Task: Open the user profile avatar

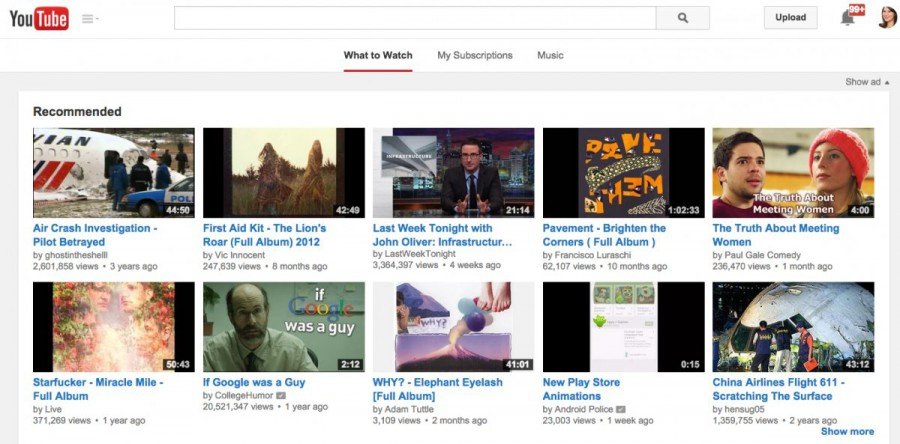Action: pos(887,17)
